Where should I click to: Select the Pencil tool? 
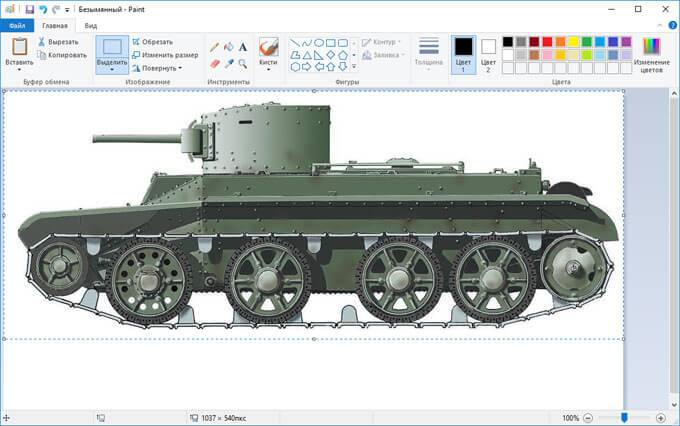click(214, 47)
